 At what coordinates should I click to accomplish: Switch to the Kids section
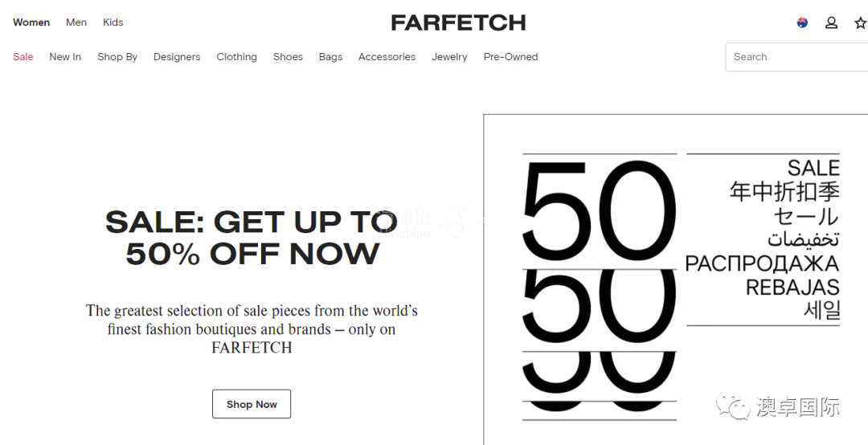tap(113, 22)
